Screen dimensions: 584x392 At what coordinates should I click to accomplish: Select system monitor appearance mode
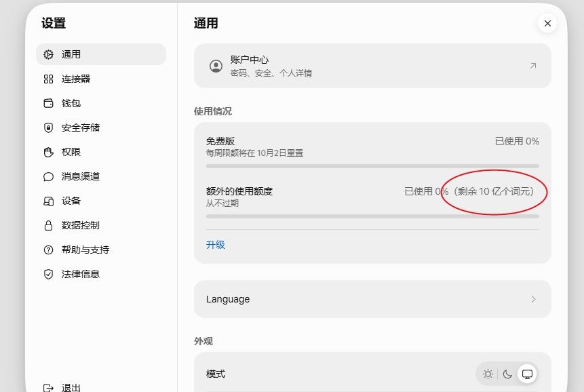pyautogui.click(x=527, y=374)
